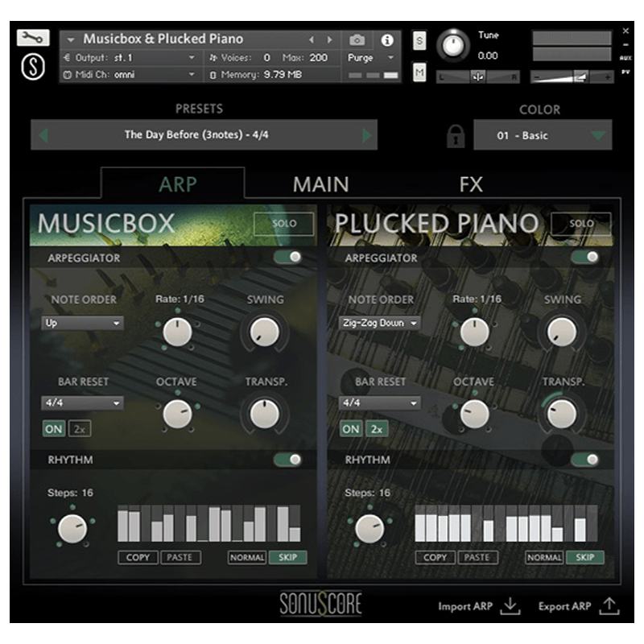The height and width of the screenshot is (644, 644).
Task: Select previous preset with left green arrow
Action: pyautogui.click(x=43, y=135)
